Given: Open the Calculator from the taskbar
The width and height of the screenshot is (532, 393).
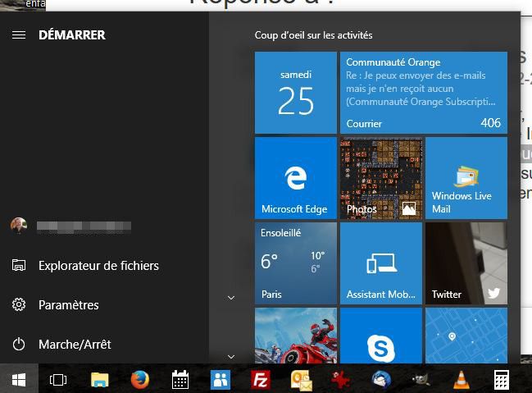Looking at the screenshot, I should tap(502, 379).
